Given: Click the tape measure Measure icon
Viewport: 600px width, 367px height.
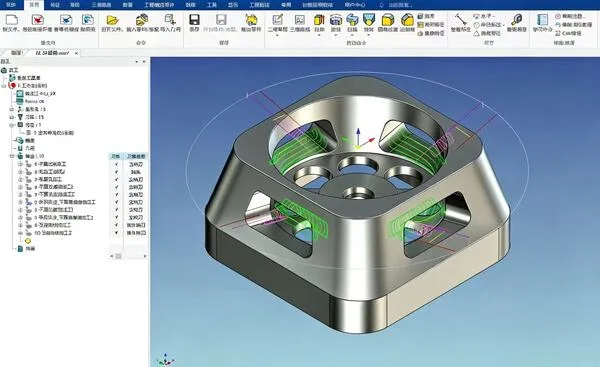Looking at the screenshot, I should click(x=517, y=20).
